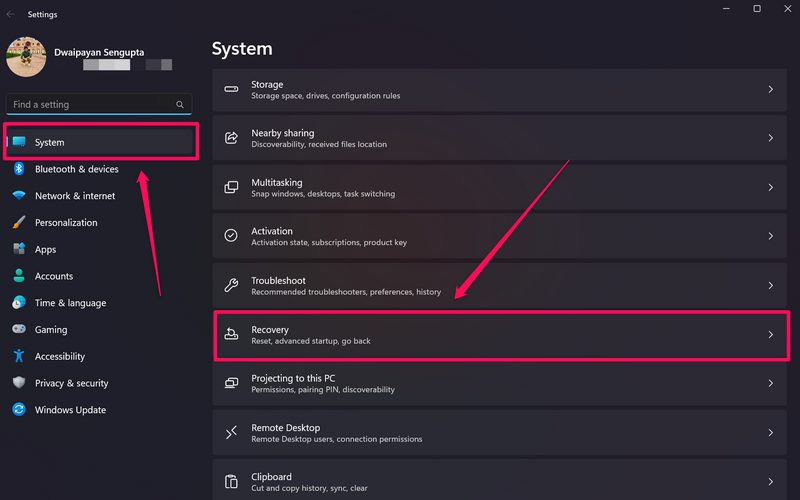Click the Network & internet Wi-Fi icon
Screen dimensions: 800x500
[x=19, y=196]
